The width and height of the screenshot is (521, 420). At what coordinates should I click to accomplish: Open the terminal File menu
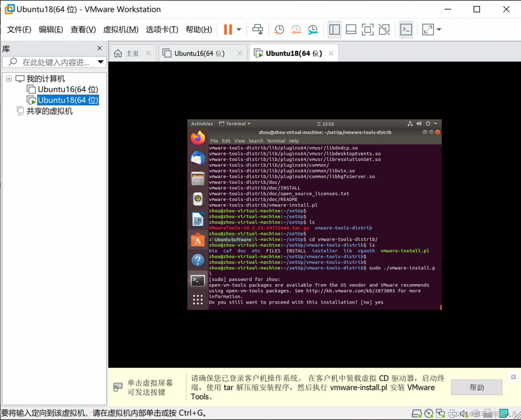(214, 141)
